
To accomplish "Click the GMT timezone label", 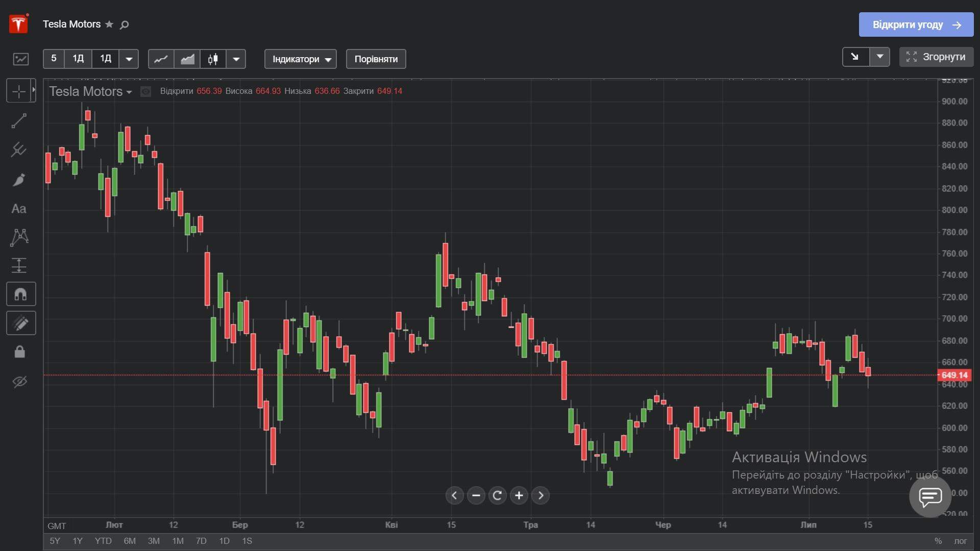I will tap(57, 526).
